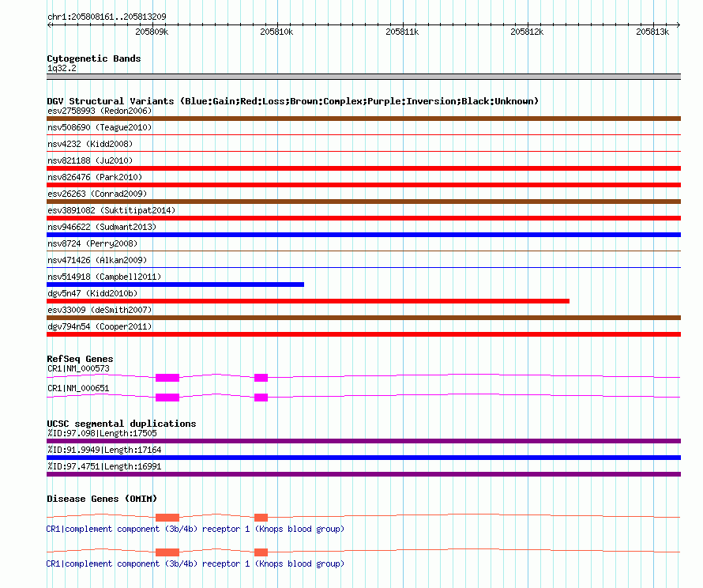Click the left arrow end of the coordinate ruler
Image resolution: width=703 pixels, height=588 pixels.
click(49, 24)
